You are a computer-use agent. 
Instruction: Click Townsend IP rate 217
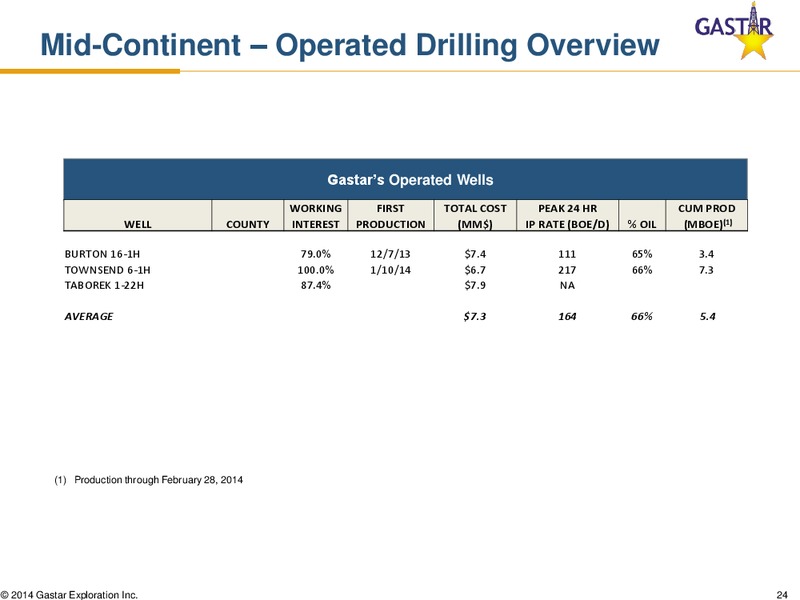click(567, 269)
